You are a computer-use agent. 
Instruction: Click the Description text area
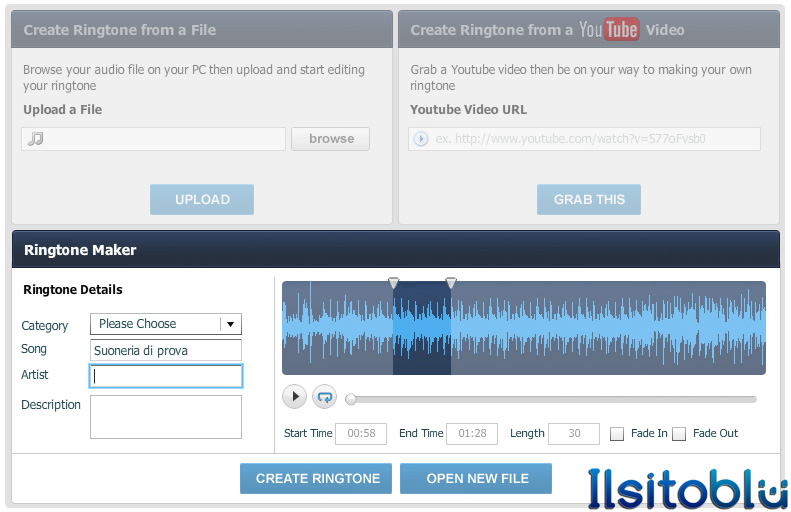click(x=166, y=417)
